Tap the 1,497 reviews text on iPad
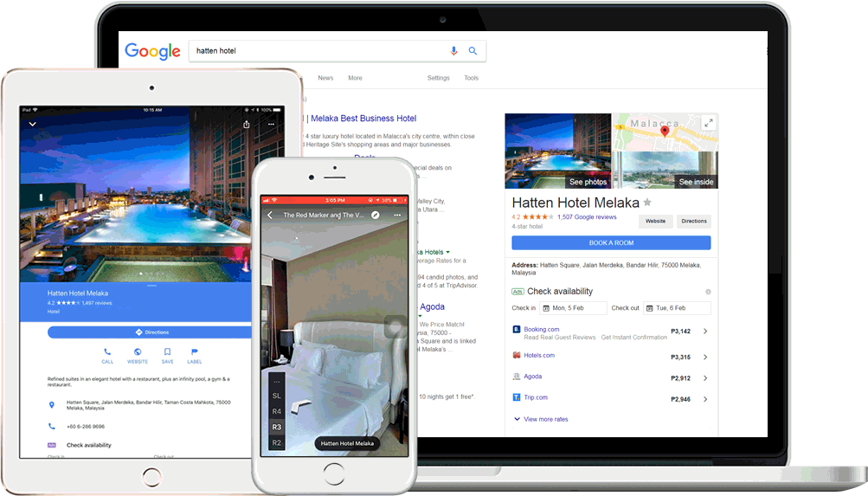Viewport: 868px width, 496px height. [x=96, y=303]
